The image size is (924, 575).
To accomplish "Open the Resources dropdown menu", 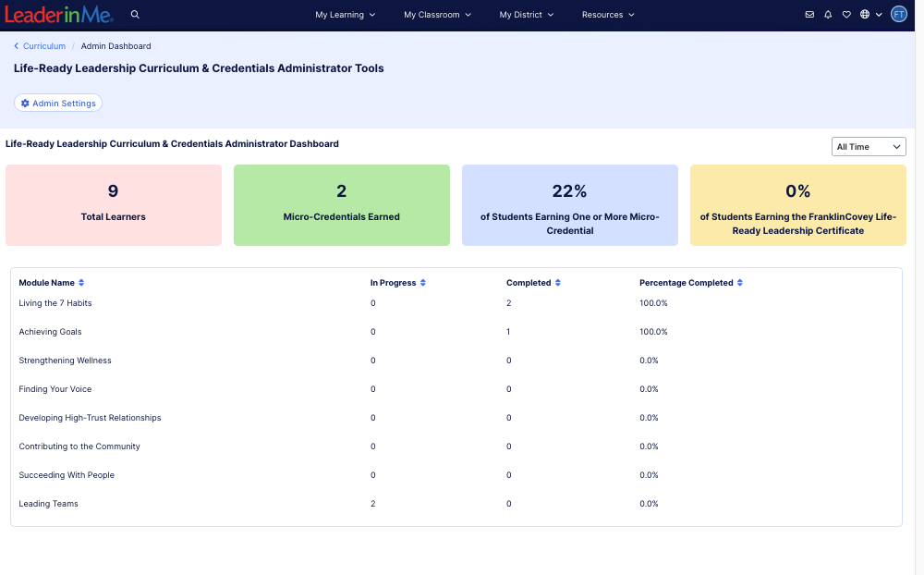I will [x=608, y=15].
